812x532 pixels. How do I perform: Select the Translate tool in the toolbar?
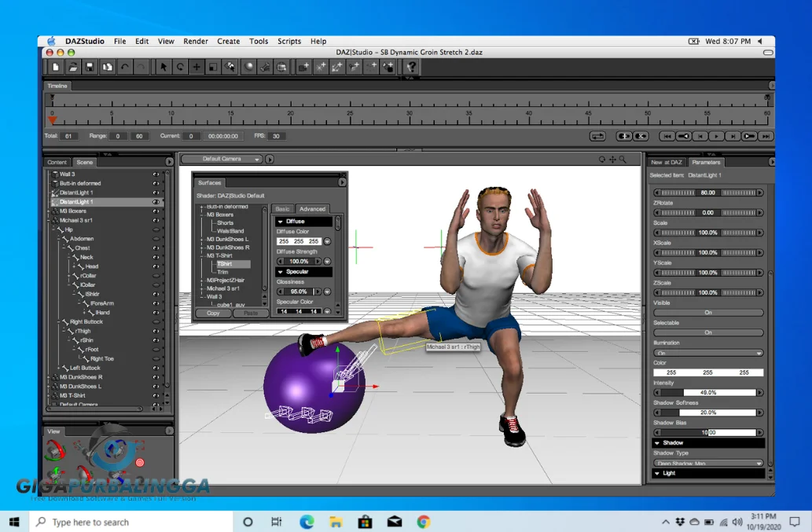tap(197, 68)
